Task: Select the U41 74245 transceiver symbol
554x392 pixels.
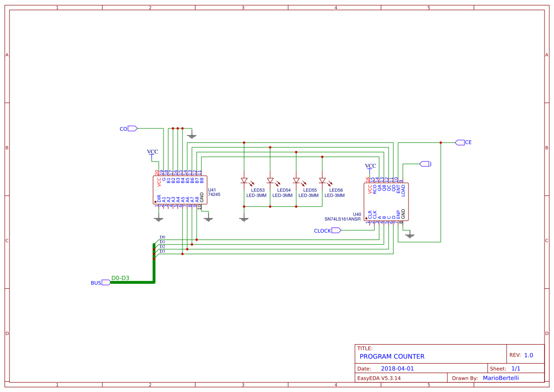Action: click(x=179, y=190)
